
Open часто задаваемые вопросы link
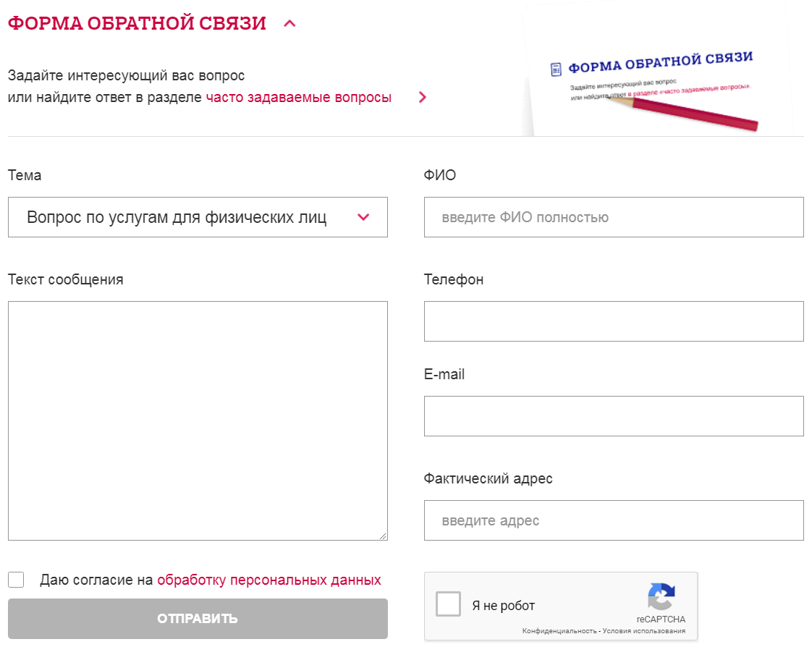click(x=298, y=98)
